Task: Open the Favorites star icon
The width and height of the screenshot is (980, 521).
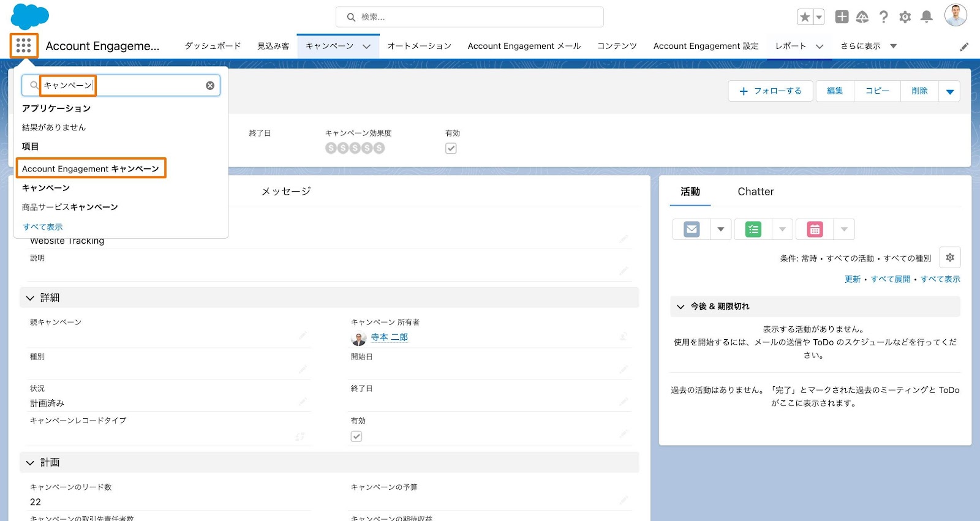Action: (805, 17)
